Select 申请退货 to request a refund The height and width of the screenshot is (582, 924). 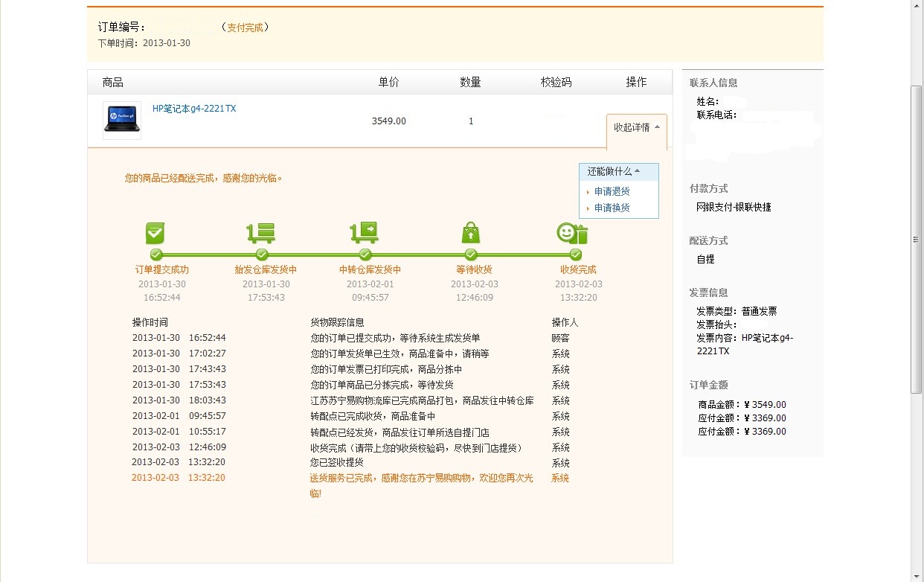point(612,191)
